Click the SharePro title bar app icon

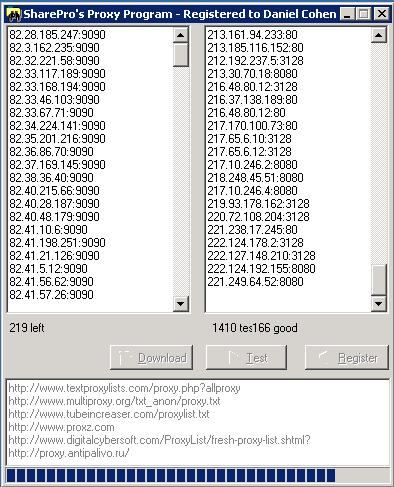pos(14,14)
